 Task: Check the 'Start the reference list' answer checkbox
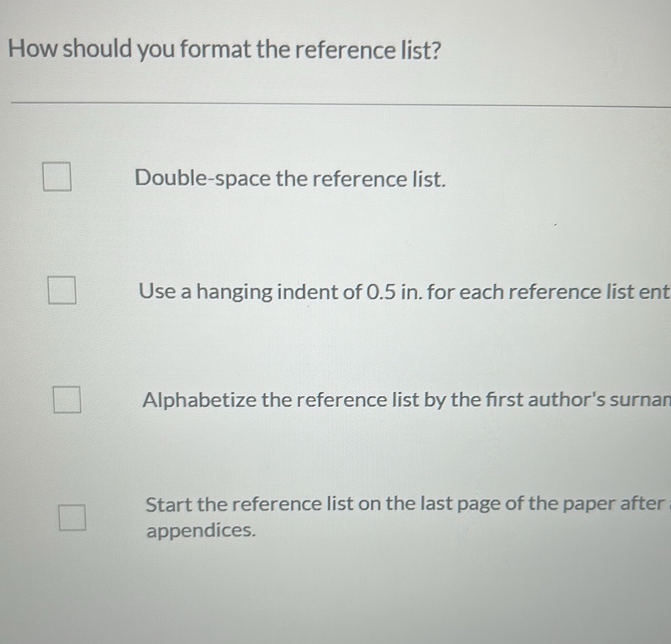tap(72, 519)
